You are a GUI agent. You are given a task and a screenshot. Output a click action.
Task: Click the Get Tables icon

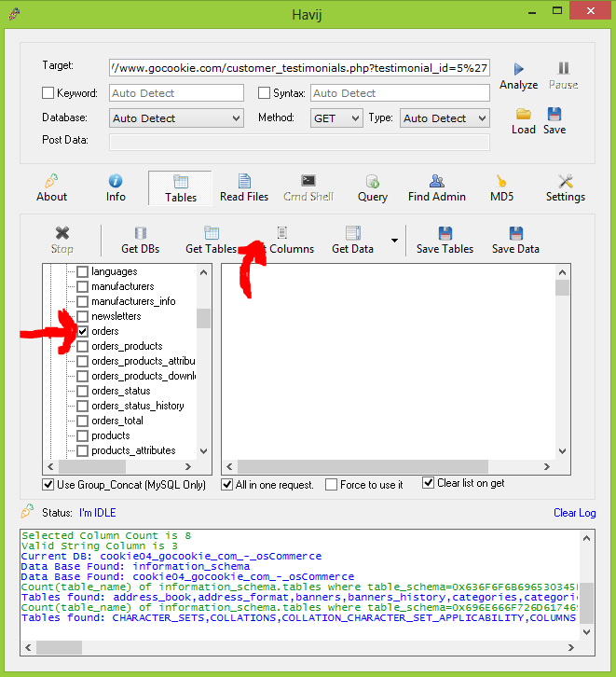(x=212, y=233)
